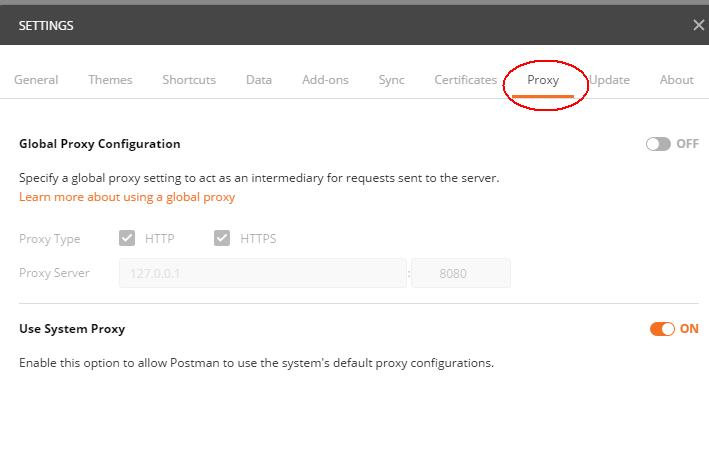Viewport: 709px width, 450px height.
Task: Toggle Global Proxy Configuration switch on
Action: click(x=658, y=144)
